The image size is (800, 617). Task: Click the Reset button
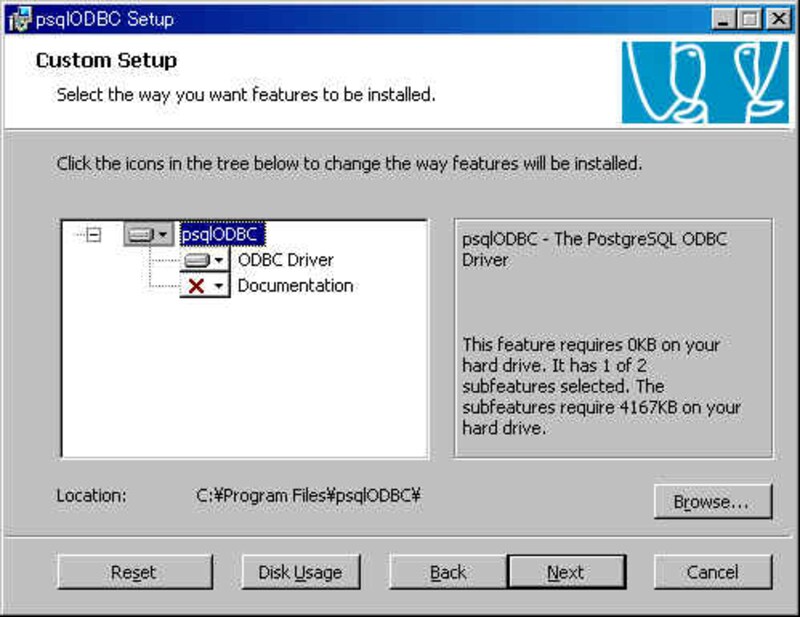click(135, 572)
